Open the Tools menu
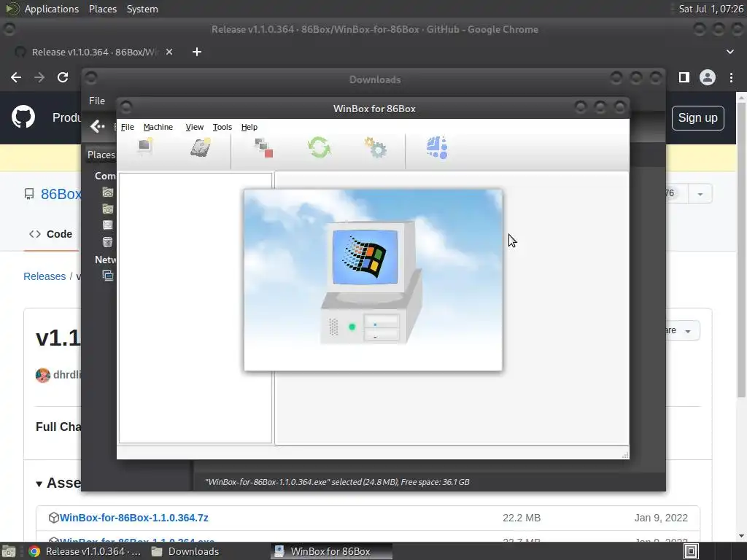 (x=222, y=127)
